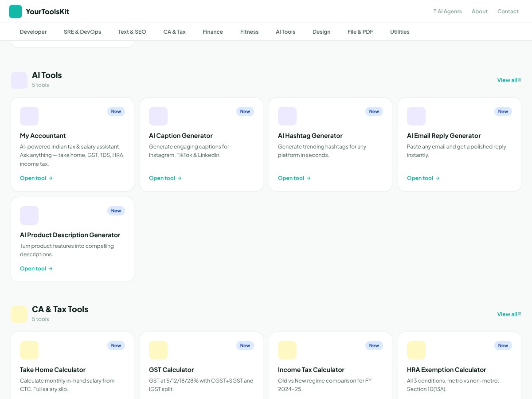532x399 pixels.
Task: Select the AI Hashtag Generator title
Action: point(310,136)
